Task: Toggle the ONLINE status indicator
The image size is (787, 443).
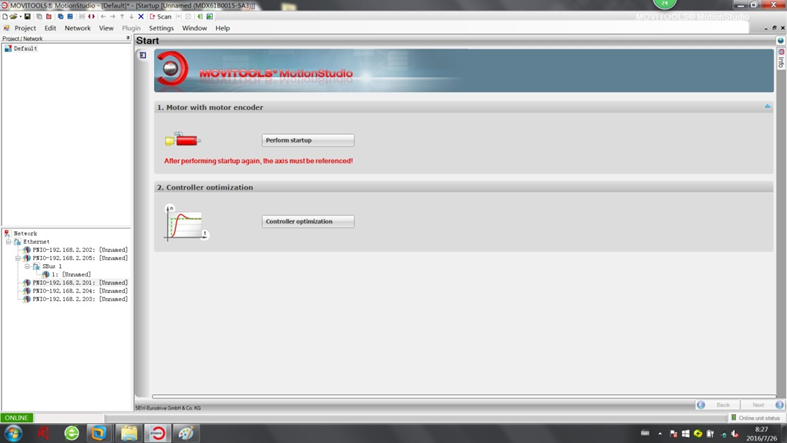Action: 17,418
